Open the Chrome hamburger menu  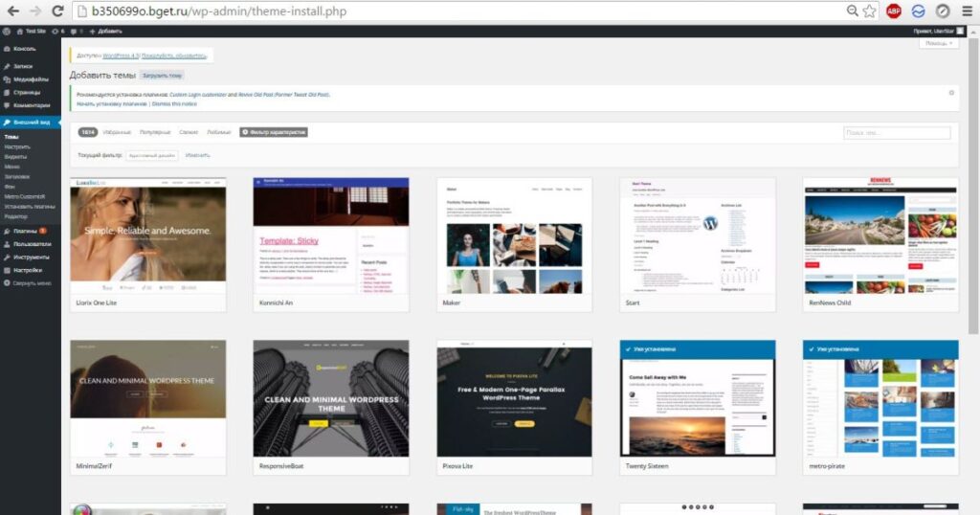point(967,11)
